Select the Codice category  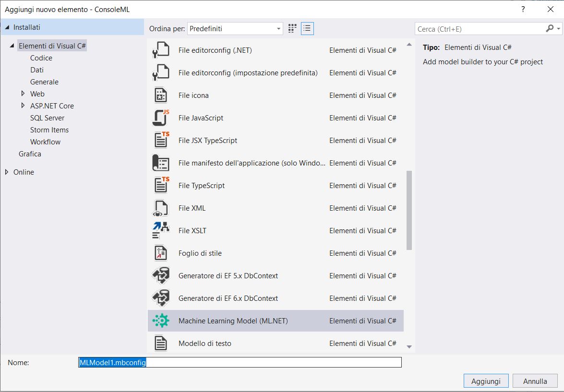[x=41, y=58]
